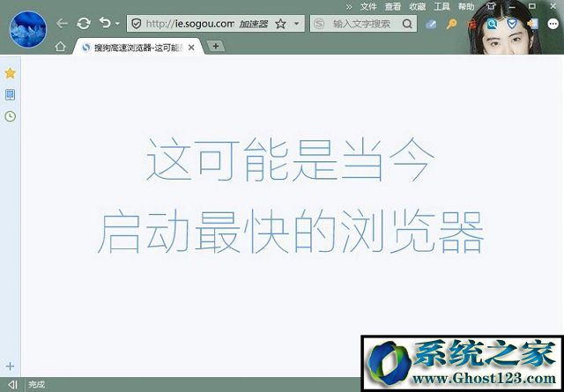
Task: Open the 工具 menu
Action: (x=442, y=6)
